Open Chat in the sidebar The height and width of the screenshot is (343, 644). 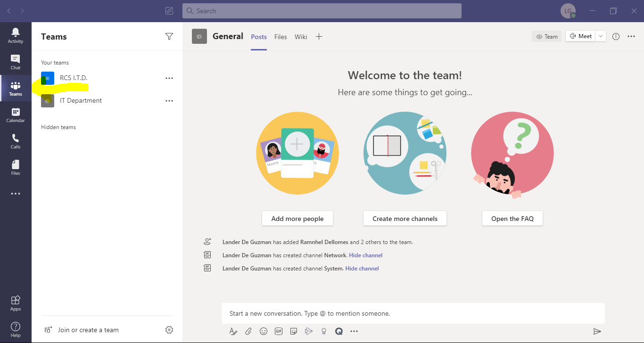click(x=16, y=62)
